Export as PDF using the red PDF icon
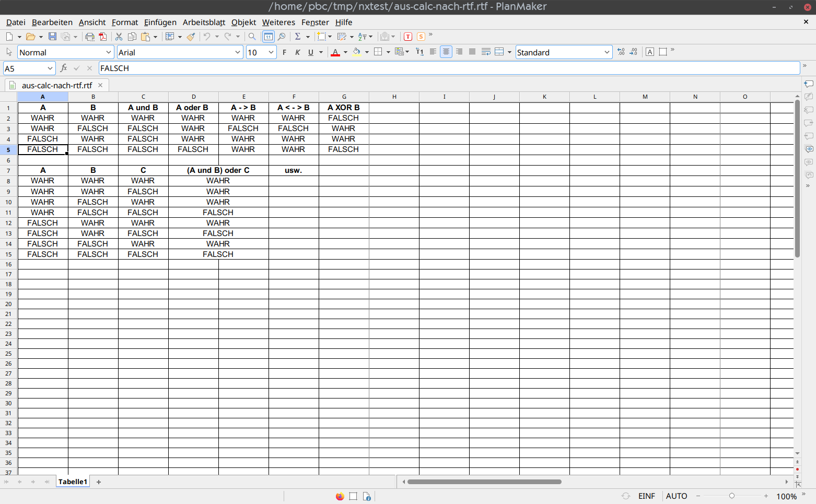This screenshot has height=504, width=816. point(103,37)
